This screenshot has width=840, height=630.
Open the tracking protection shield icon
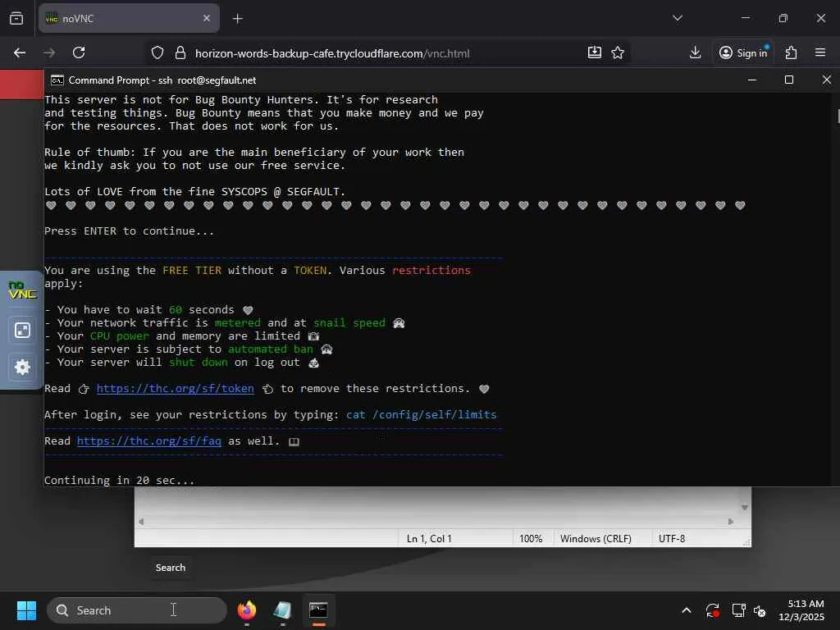pos(157,52)
